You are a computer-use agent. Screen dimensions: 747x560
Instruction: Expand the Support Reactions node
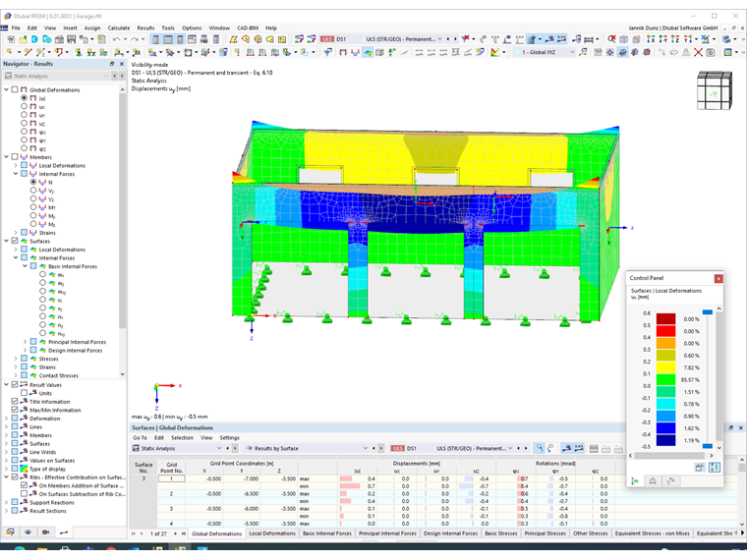6,502
